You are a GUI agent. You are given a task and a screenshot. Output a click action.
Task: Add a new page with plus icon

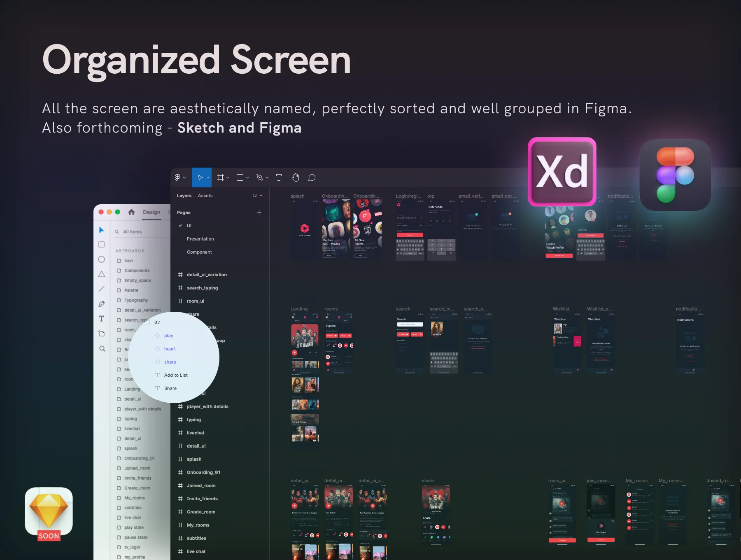(259, 212)
